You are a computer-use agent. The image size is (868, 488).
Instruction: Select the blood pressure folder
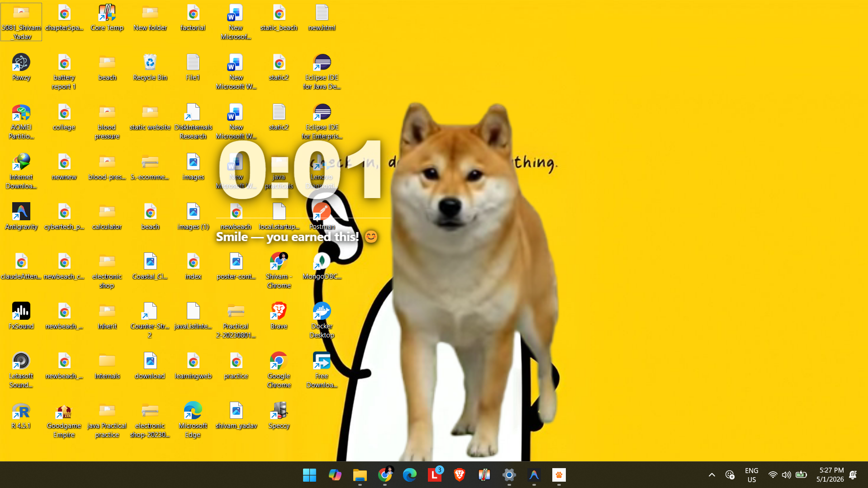(107, 122)
